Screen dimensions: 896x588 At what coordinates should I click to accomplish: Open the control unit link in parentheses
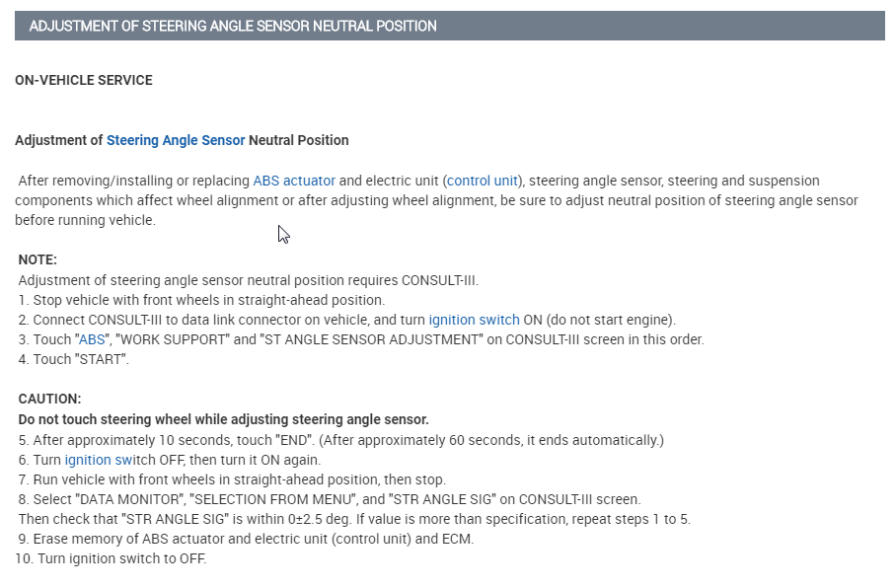[483, 181]
